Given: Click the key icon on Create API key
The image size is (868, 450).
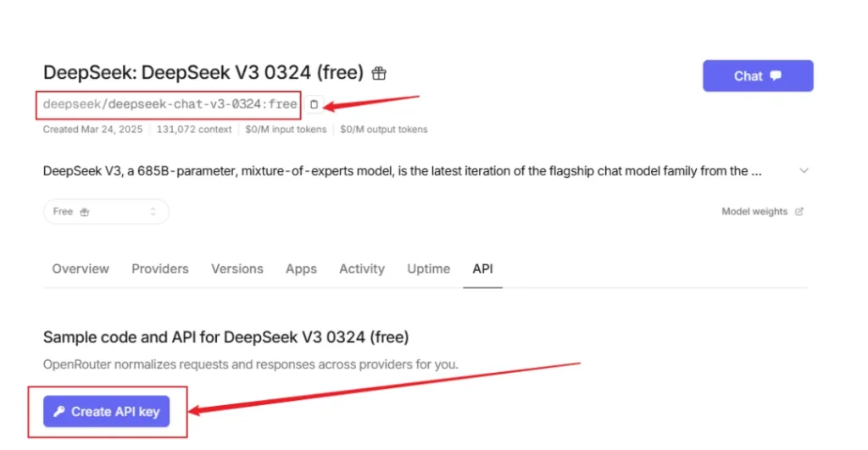Looking at the screenshot, I should pos(58,412).
